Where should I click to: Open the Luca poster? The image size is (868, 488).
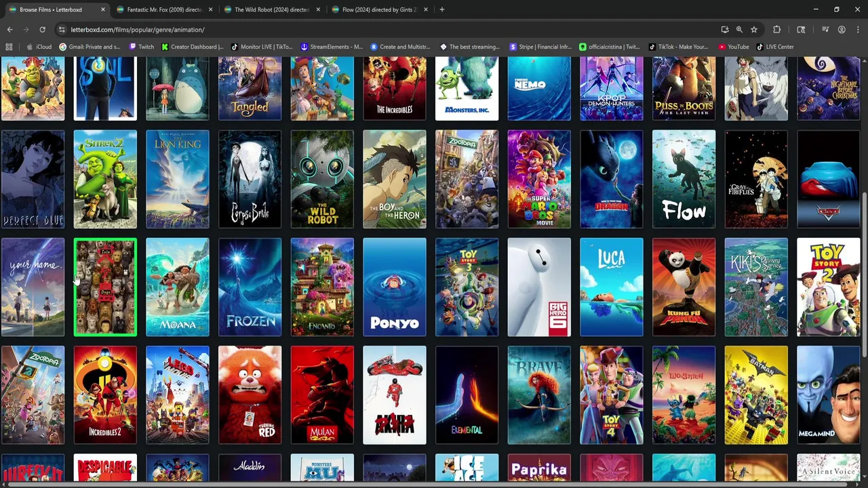pyautogui.click(x=612, y=287)
